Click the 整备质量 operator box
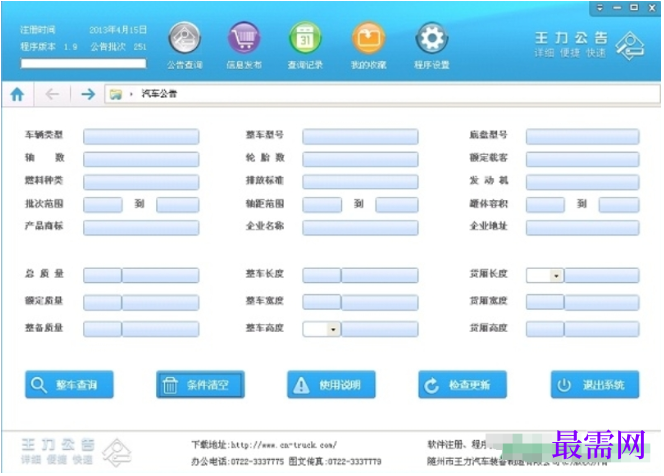Screen dimensions: 664x476 [x=102, y=329]
